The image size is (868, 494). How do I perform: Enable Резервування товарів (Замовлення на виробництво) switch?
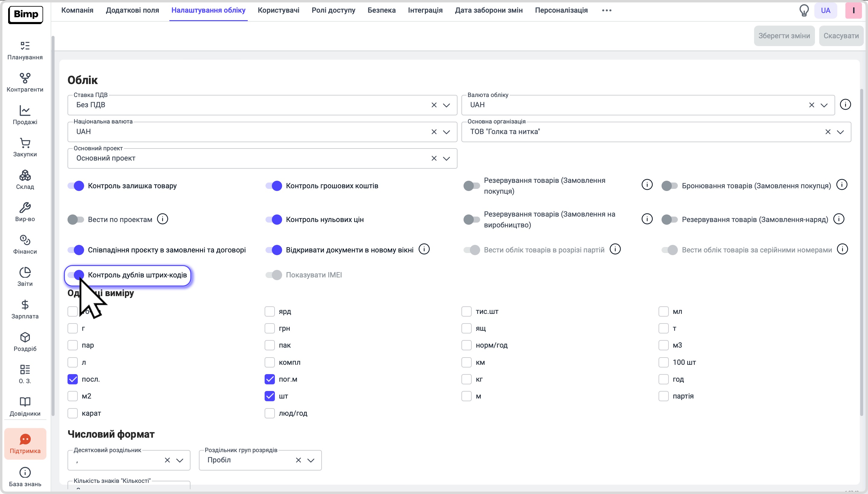tap(471, 220)
